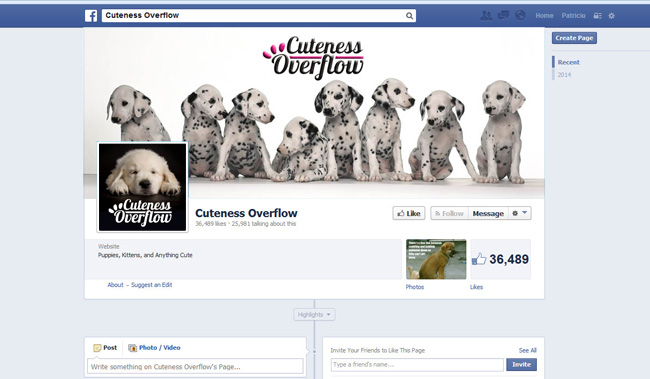Select the Photo / Video tab
Viewport: 650px width, 379px height.
154,347
